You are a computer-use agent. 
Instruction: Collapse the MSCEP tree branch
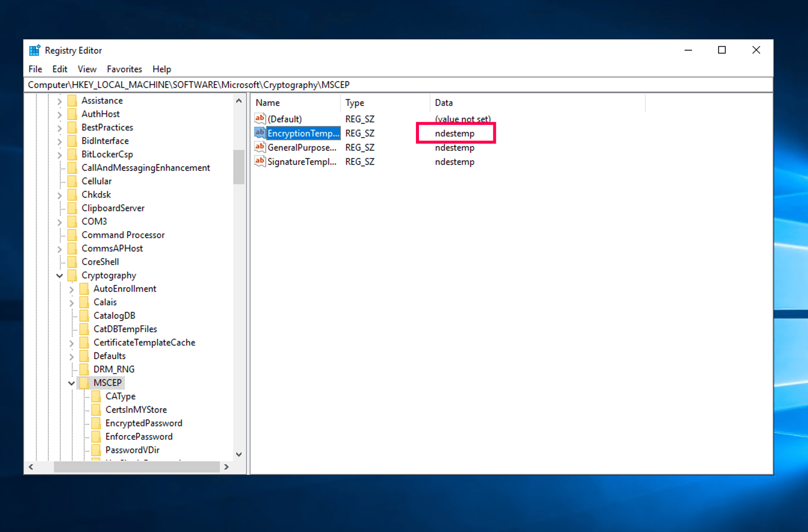[71, 383]
